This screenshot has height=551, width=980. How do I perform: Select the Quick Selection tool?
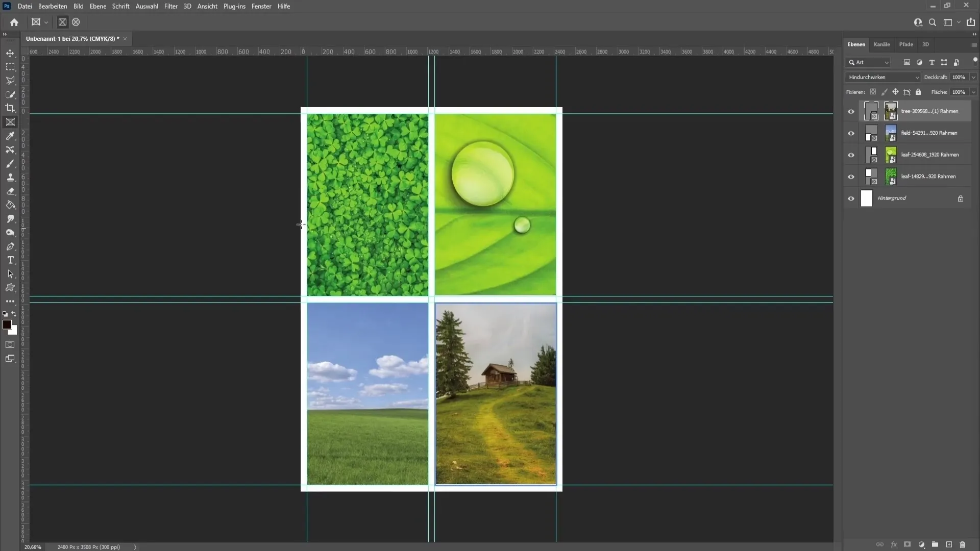10,94
